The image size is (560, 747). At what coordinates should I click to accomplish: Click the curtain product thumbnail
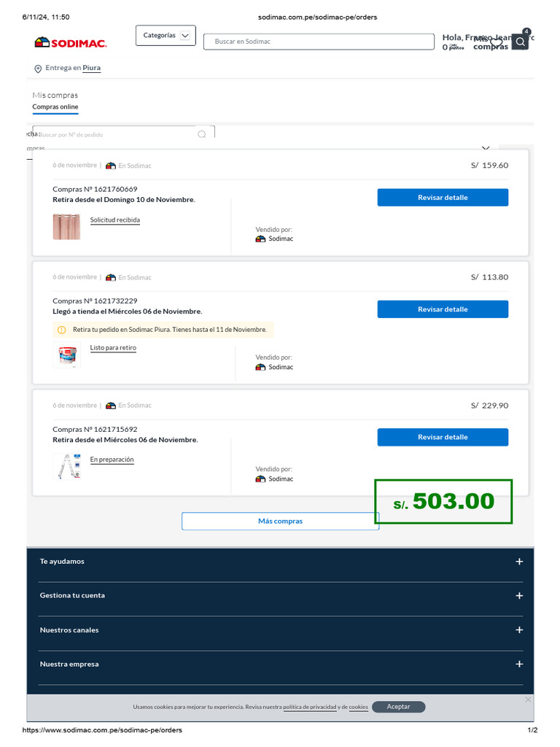tap(66, 226)
